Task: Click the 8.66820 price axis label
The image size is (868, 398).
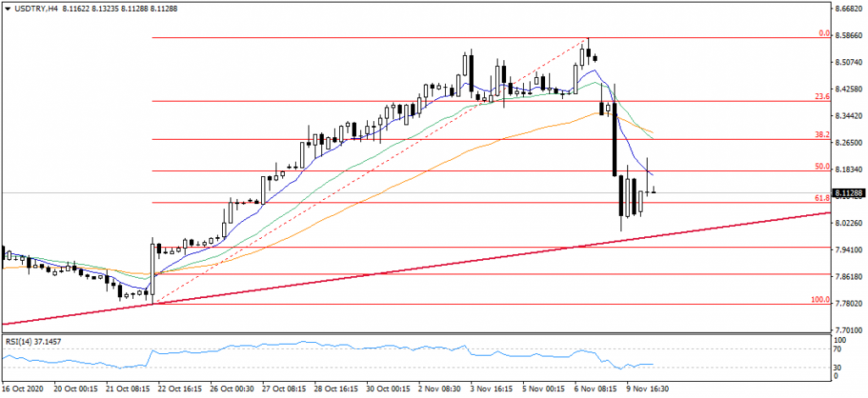Action: [849, 9]
